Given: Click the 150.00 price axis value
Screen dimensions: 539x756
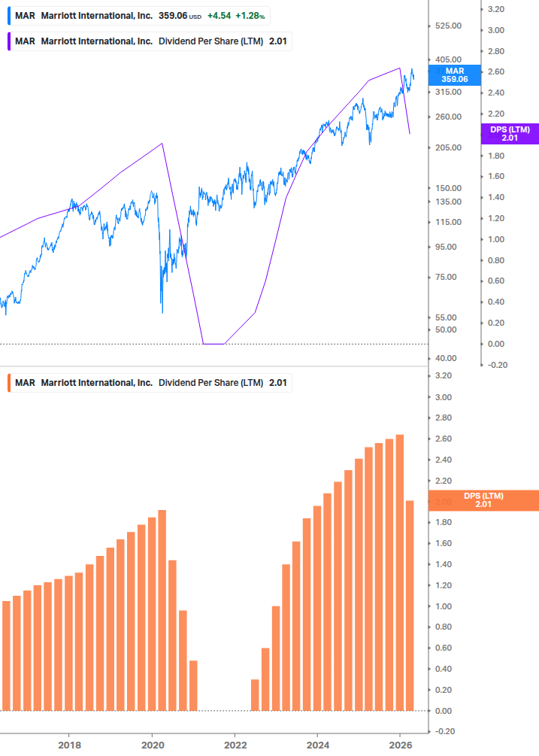Looking at the screenshot, I should (x=448, y=188).
